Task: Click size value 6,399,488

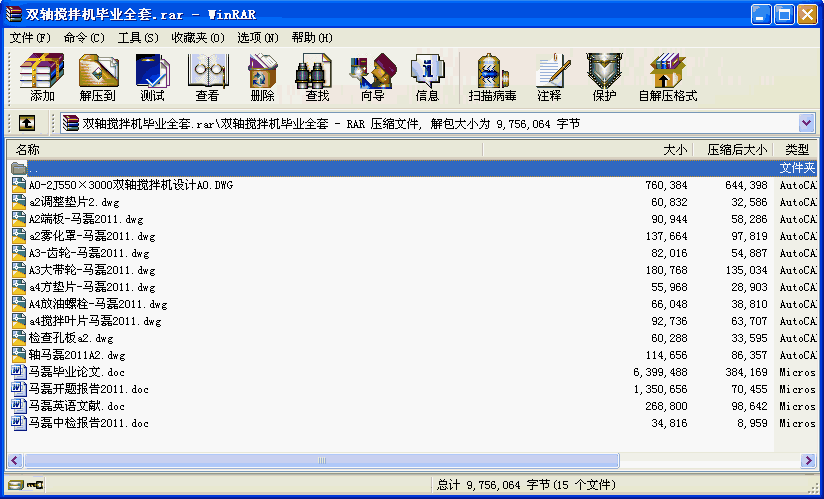Action: 660,372
